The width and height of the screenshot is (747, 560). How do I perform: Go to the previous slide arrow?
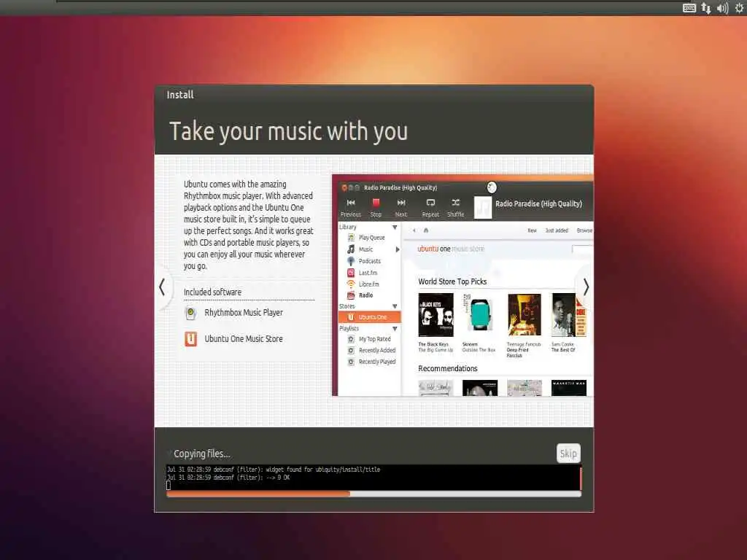coord(162,287)
